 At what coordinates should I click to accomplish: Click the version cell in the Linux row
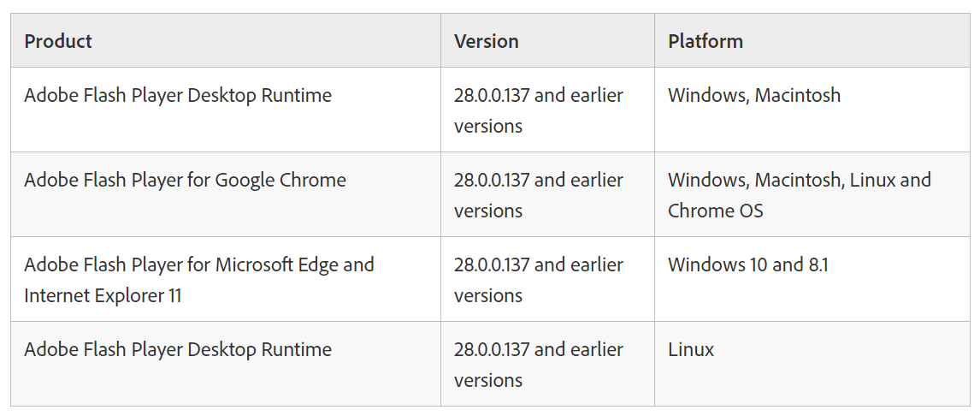click(x=547, y=364)
